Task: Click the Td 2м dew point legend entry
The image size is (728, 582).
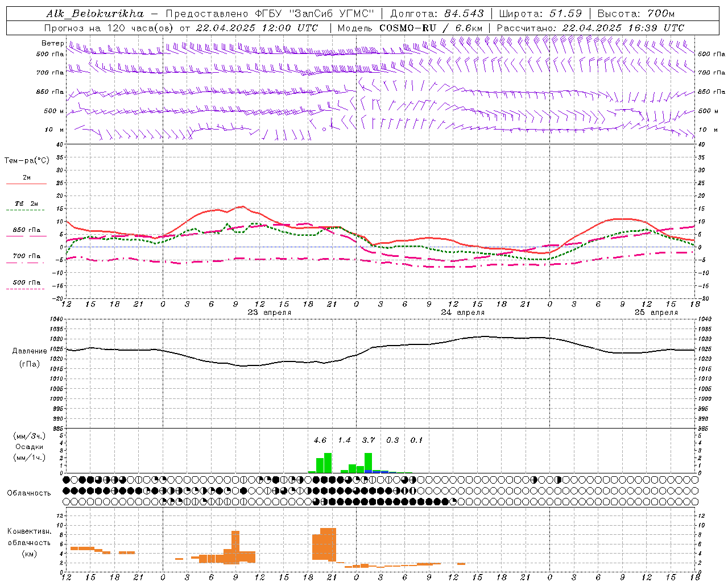Action: click(x=27, y=203)
